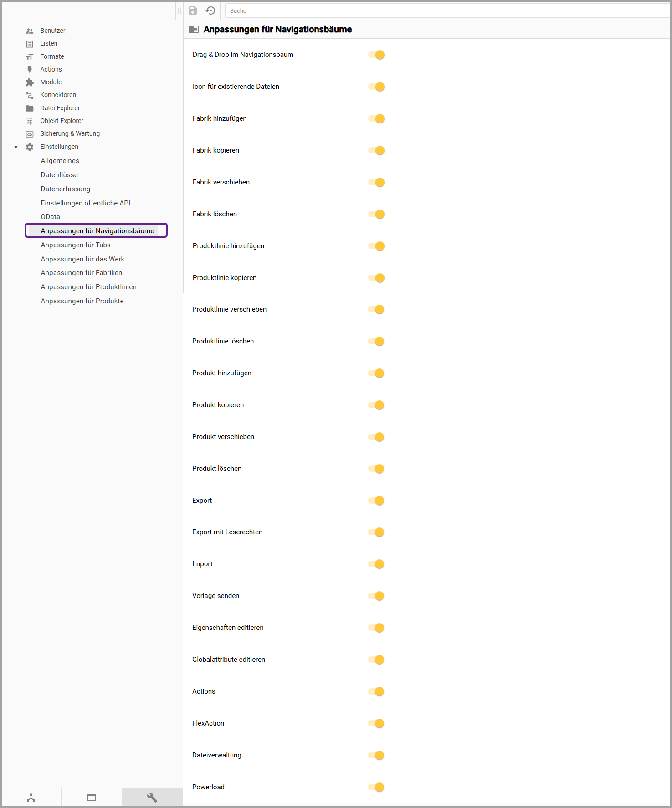
Task: Open Sicherung & Wartung section
Action: coord(70,134)
